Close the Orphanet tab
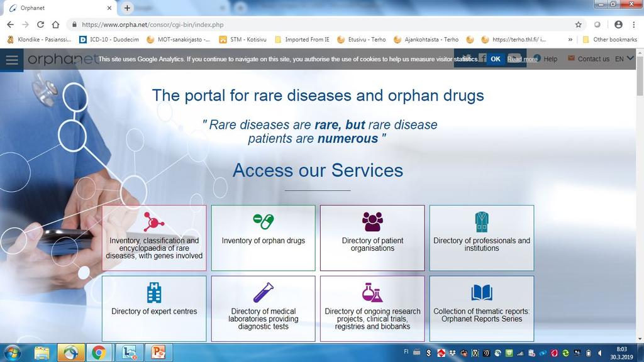The width and height of the screenshot is (644, 362). [x=109, y=8]
